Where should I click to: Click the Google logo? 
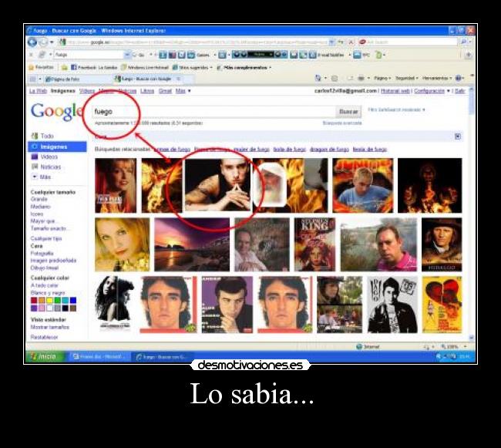point(57,111)
